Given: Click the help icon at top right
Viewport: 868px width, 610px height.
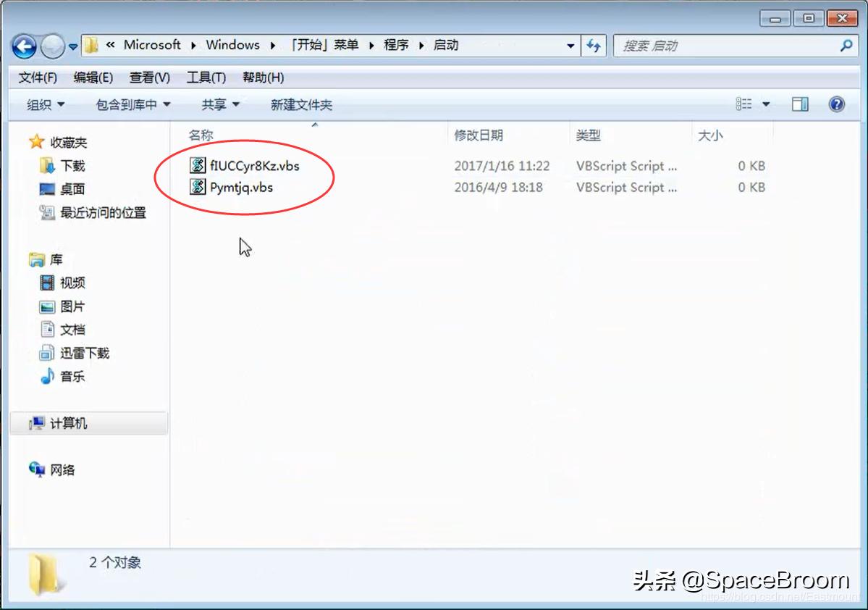Looking at the screenshot, I should click(836, 104).
